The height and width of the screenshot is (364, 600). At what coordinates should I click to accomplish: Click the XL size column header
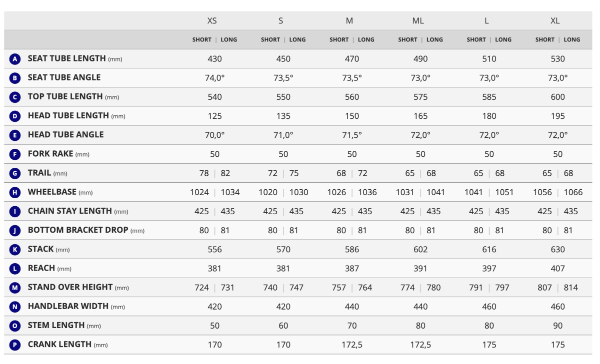pyautogui.click(x=555, y=20)
